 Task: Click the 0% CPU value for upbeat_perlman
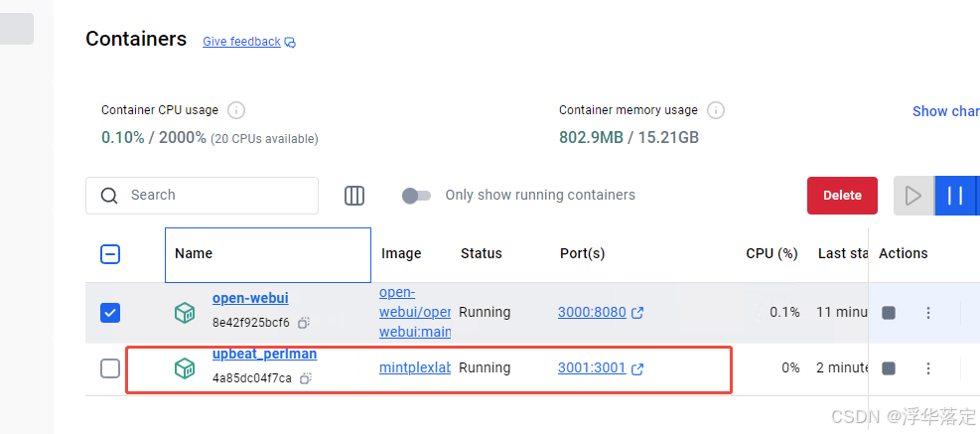(790, 367)
